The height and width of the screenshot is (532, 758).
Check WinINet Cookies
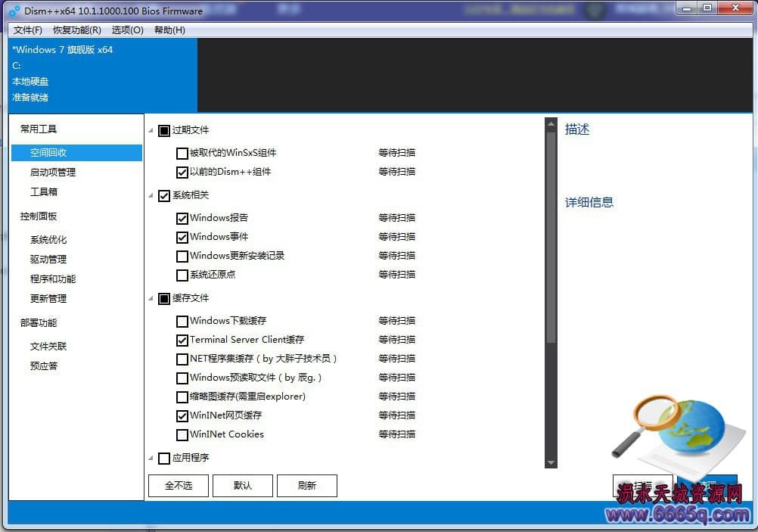[x=182, y=435]
